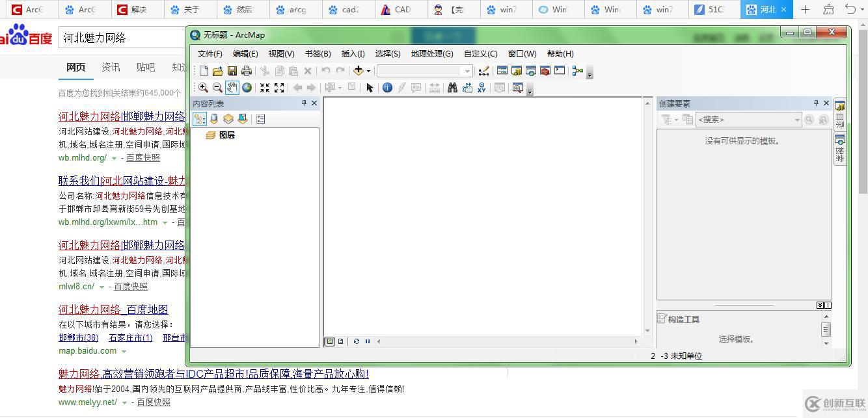The height and width of the screenshot is (418, 868).
Task: Open the Search window from toolbar
Action: click(x=531, y=71)
